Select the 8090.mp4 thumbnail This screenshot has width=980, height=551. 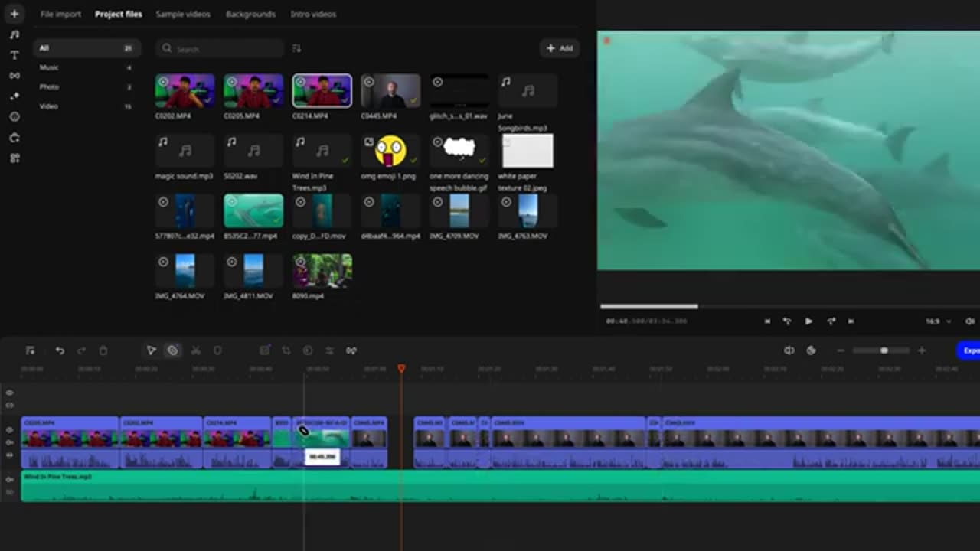coord(322,270)
